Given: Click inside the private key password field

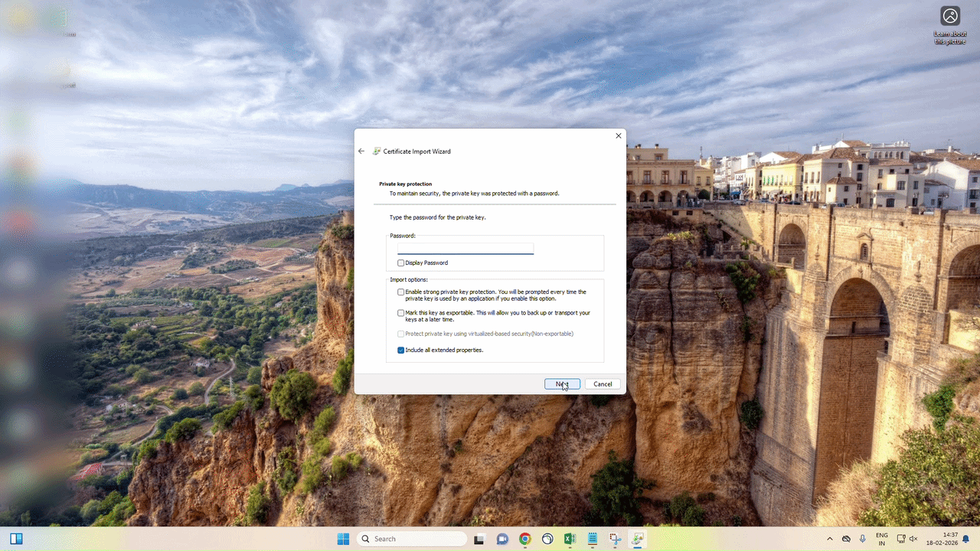Looking at the screenshot, I should click(x=465, y=248).
